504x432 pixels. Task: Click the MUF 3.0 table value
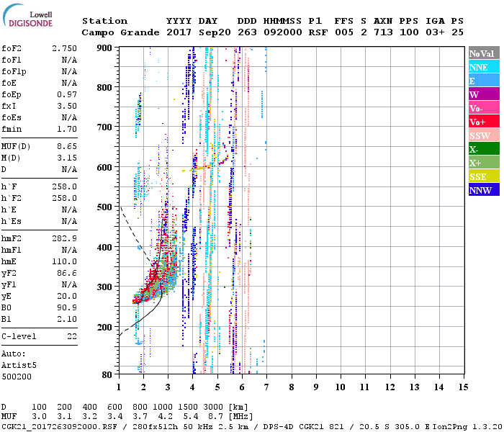coord(39,417)
